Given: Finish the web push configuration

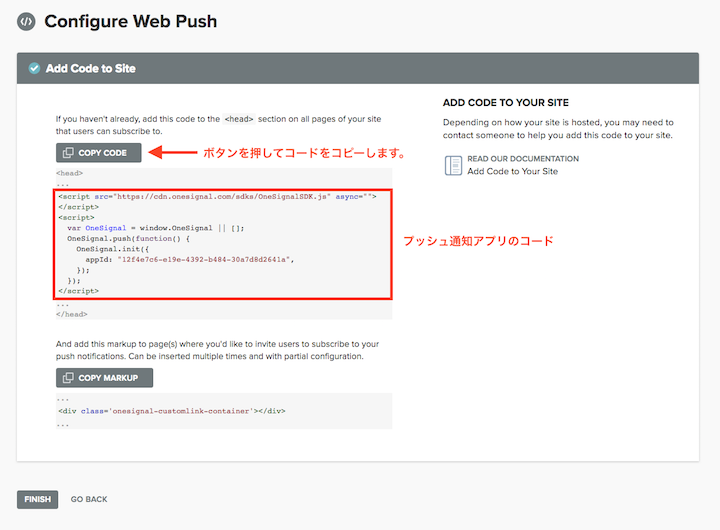Looking at the screenshot, I should tap(38, 499).
